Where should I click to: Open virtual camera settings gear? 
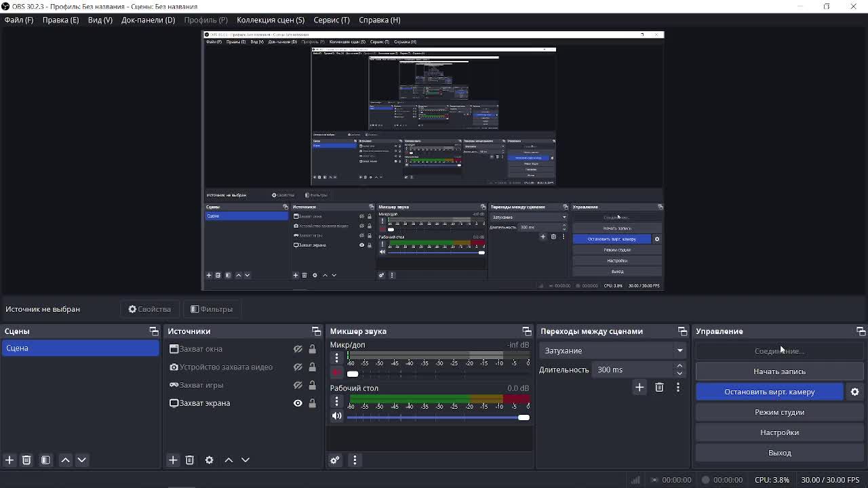(x=855, y=392)
